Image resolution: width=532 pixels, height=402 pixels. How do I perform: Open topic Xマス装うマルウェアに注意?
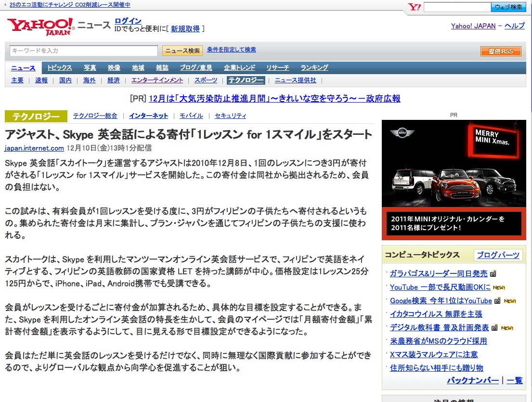pyautogui.click(x=434, y=355)
